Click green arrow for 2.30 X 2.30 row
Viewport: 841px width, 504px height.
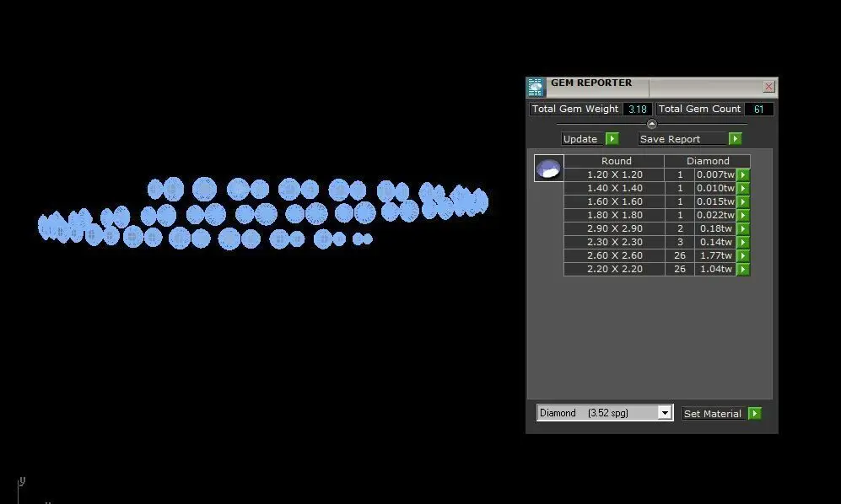[743, 242]
